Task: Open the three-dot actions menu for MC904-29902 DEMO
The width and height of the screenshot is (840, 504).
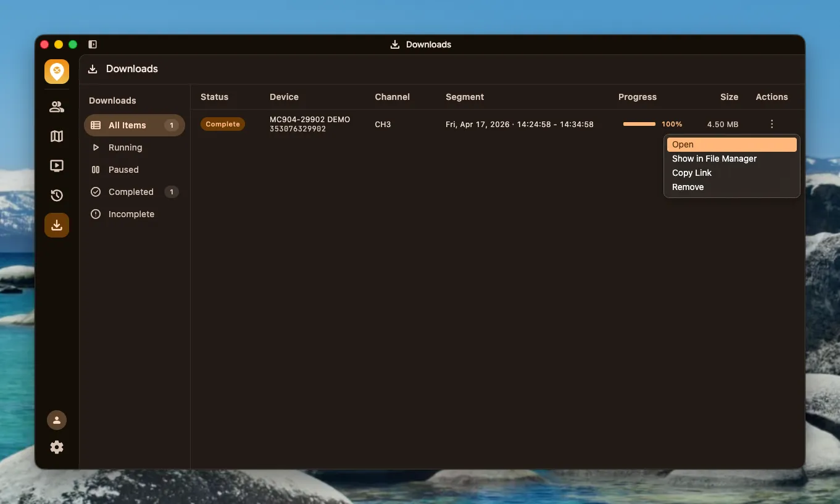Action: 771,124
